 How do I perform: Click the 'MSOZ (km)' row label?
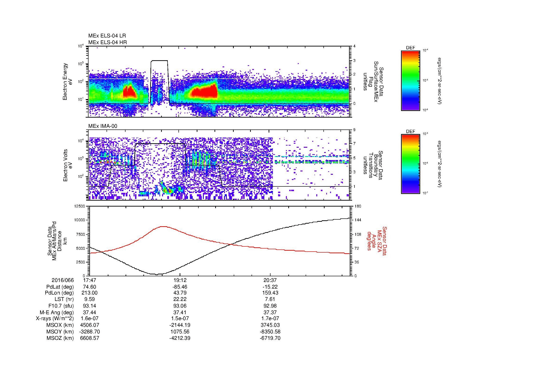[60, 338]
